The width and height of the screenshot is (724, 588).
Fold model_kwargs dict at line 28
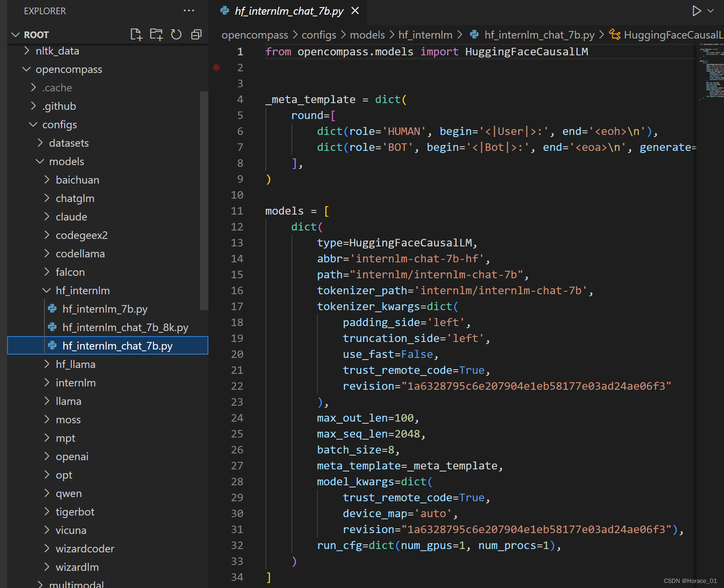click(256, 482)
